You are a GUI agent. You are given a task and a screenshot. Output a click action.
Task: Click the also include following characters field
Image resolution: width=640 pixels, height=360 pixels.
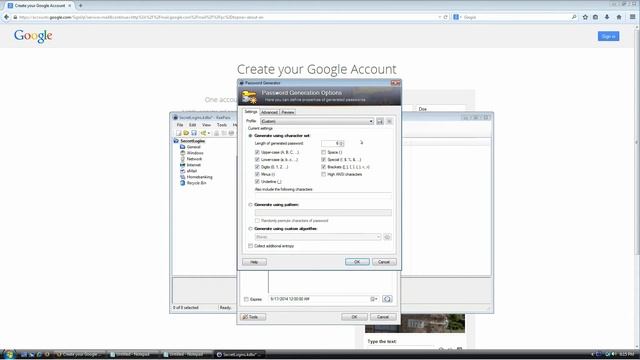323,196
